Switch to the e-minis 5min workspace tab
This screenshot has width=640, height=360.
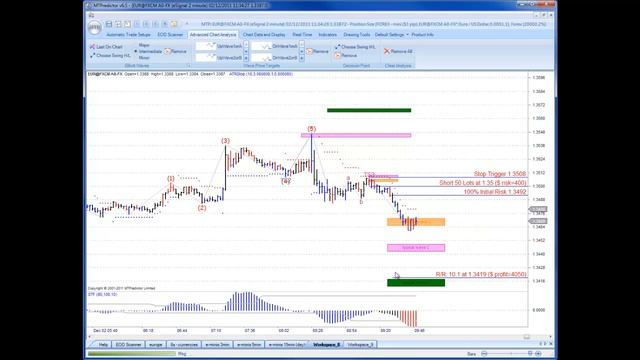(x=249, y=345)
